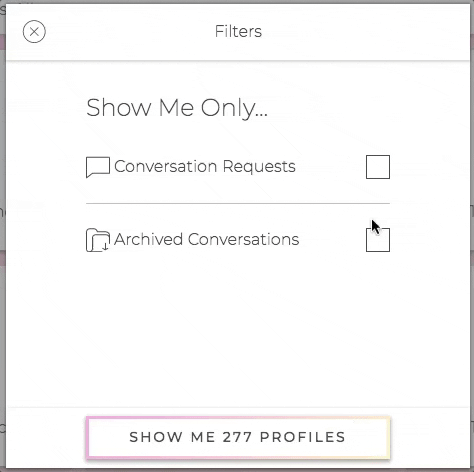Image resolution: width=474 pixels, height=472 pixels.
Task: Close the Filters dialog with the X icon
Action: click(x=34, y=32)
